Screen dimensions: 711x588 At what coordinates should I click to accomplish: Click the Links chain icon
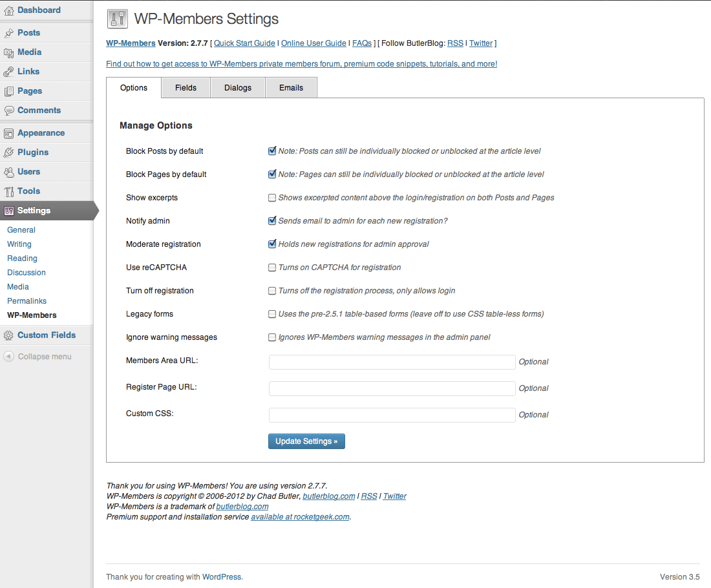coord(8,72)
